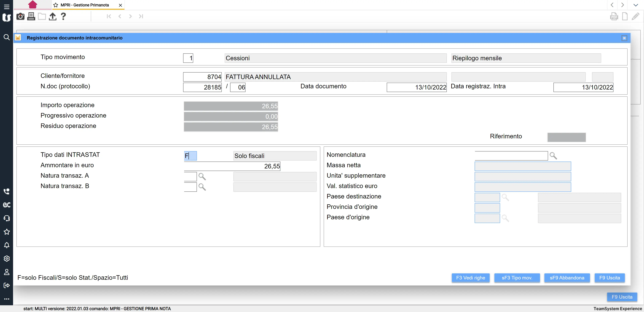The width and height of the screenshot is (644, 312).
Task: Click the sF3 Tipo mov. button
Action: (517, 278)
